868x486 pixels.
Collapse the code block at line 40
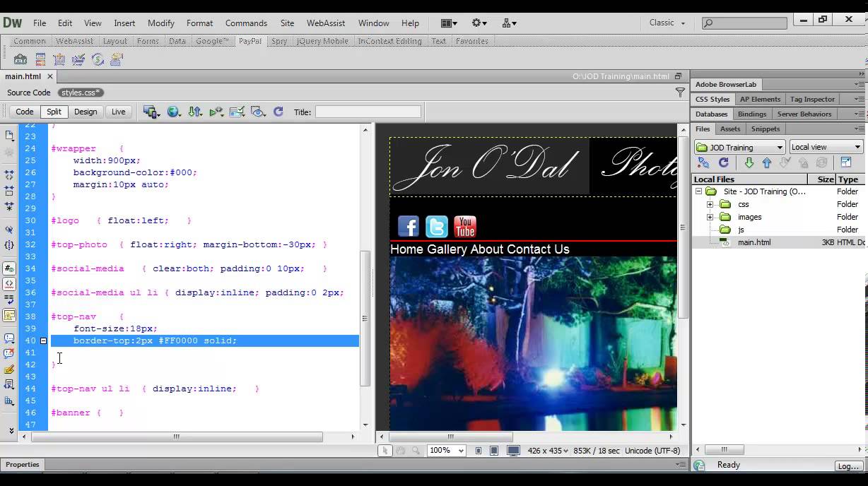point(43,340)
